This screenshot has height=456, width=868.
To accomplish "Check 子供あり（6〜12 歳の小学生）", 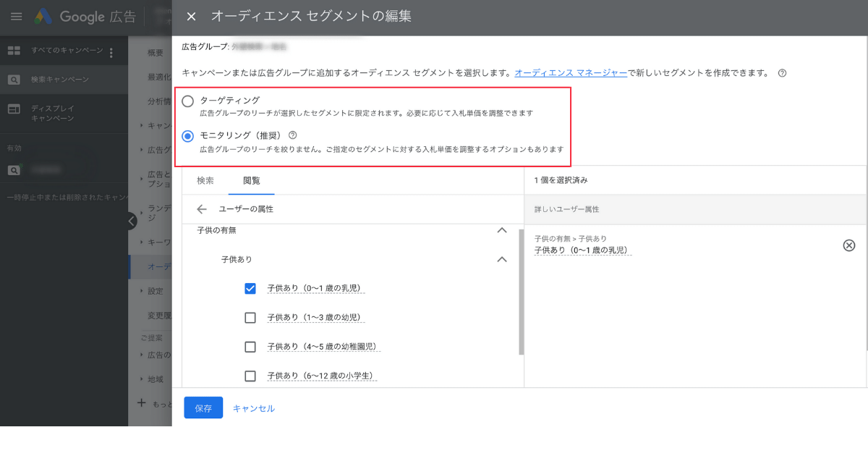I will (250, 376).
